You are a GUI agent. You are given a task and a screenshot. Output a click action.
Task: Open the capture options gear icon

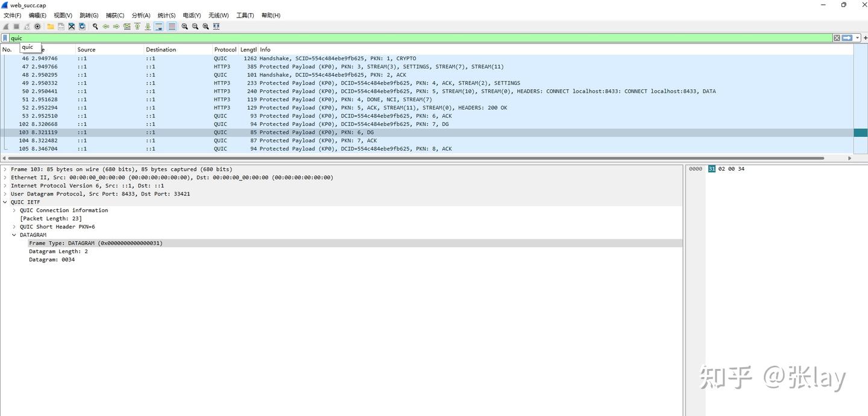coord(37,27)
